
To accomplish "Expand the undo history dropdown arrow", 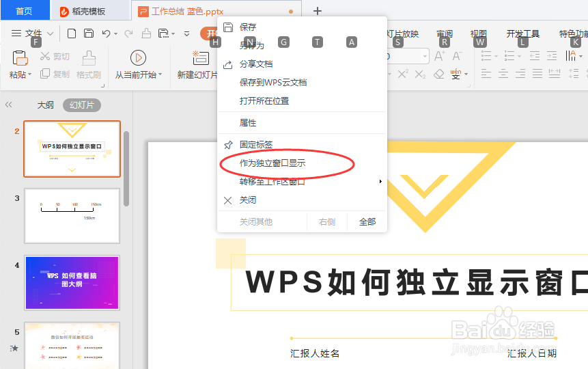I will [x=115, y=34].
